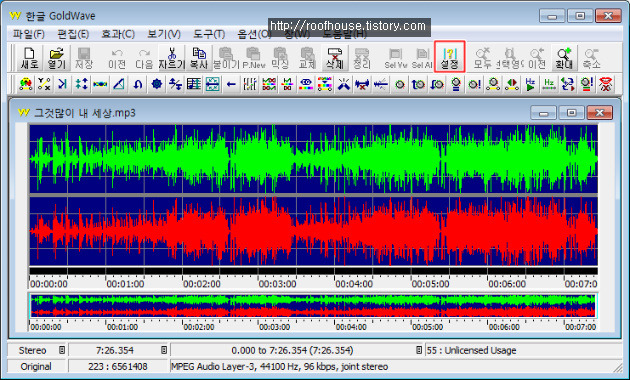
Task: Click 모두 zoom-all button
Action: click(x=483, y=58)
